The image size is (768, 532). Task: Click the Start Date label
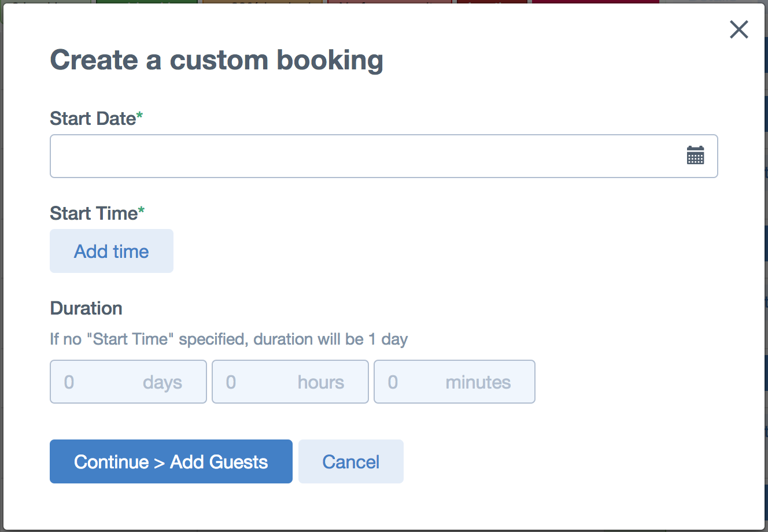pyautogui.click(x=96, y=119)
